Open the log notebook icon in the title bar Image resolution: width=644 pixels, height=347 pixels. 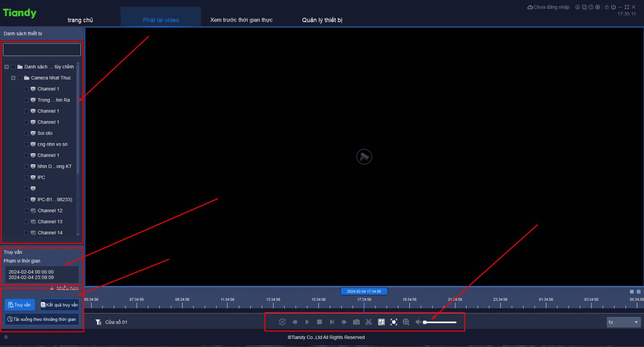(x=584, y=7)
